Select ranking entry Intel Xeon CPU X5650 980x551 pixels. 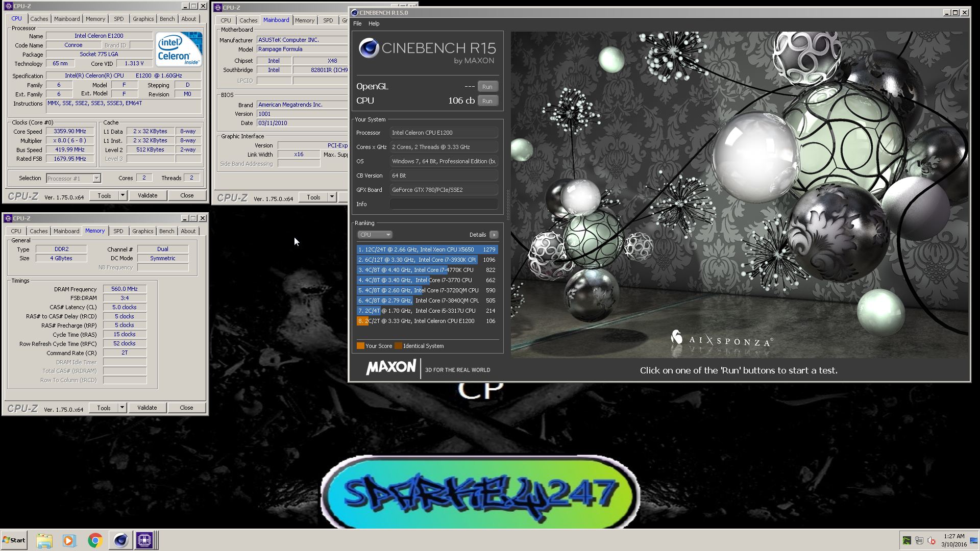[427, 249]
